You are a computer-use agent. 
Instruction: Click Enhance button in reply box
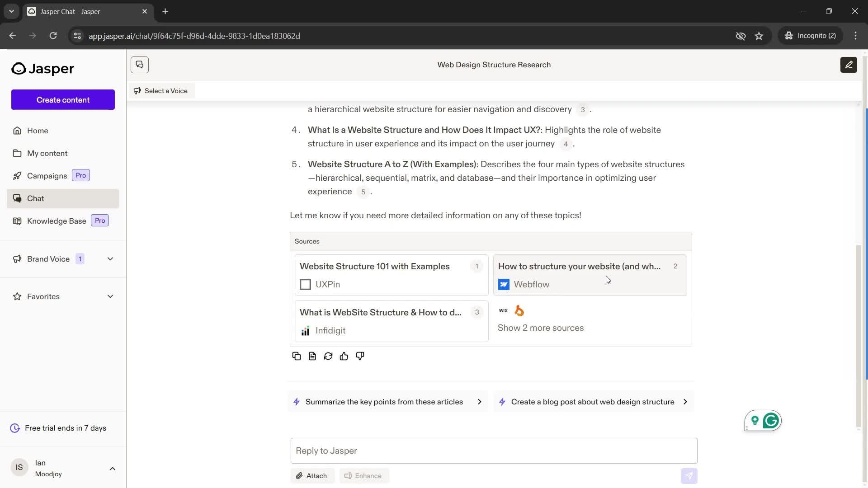[x=363, y=475]
